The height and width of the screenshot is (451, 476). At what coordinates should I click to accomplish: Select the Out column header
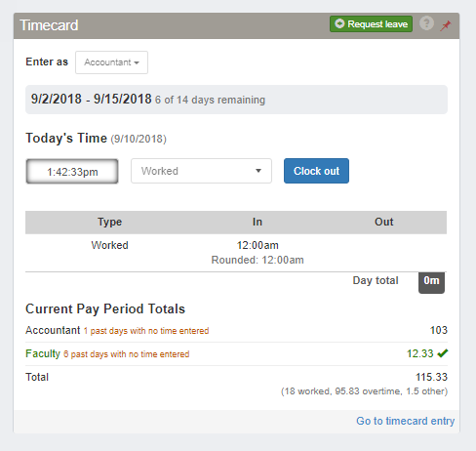click(383, 222)
